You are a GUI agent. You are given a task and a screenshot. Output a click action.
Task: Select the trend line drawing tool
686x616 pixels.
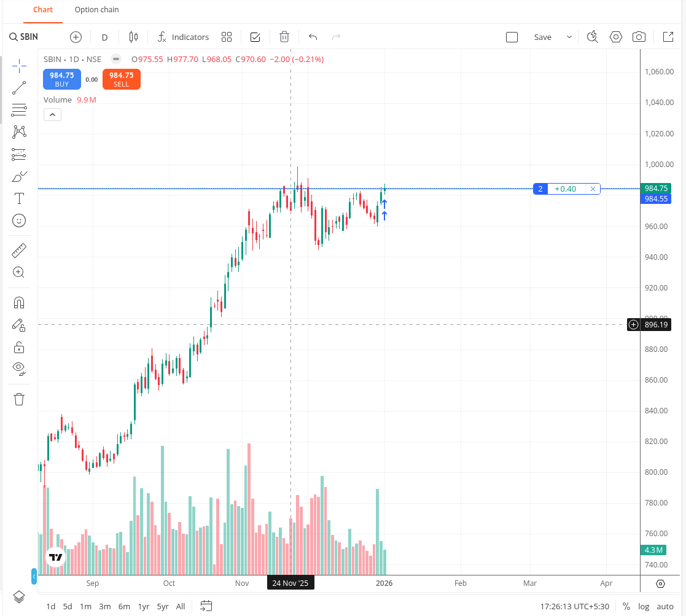click(19, 88)
